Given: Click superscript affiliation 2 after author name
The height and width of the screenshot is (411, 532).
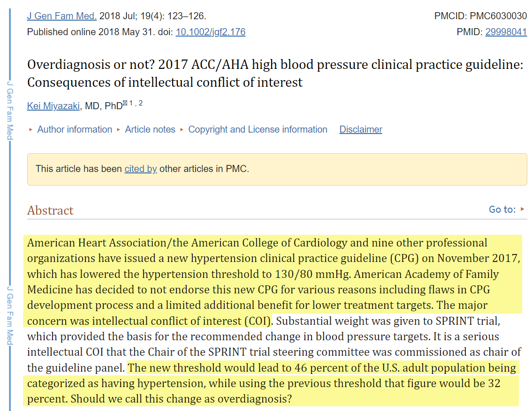Looking at the screenshot, I should (140, 103).
